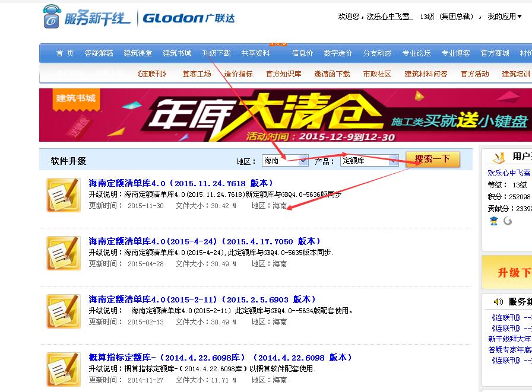Open 《连联刊》 in the sub-navigation
Screen dimensions: 532x392
(151, 74)
